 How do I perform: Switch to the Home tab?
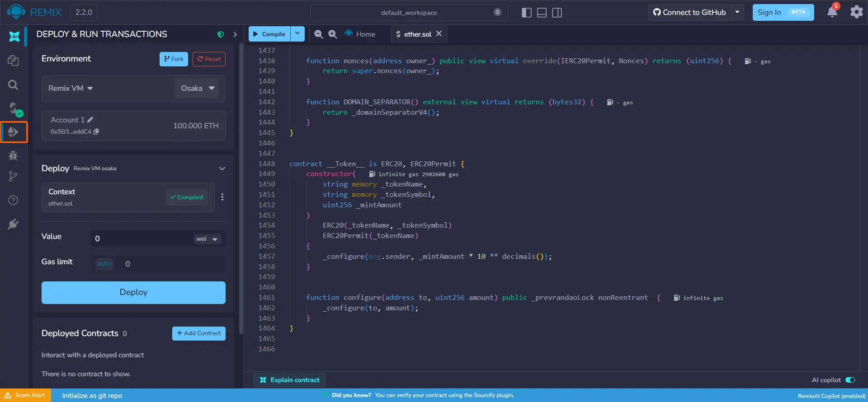tap(360, 34)
